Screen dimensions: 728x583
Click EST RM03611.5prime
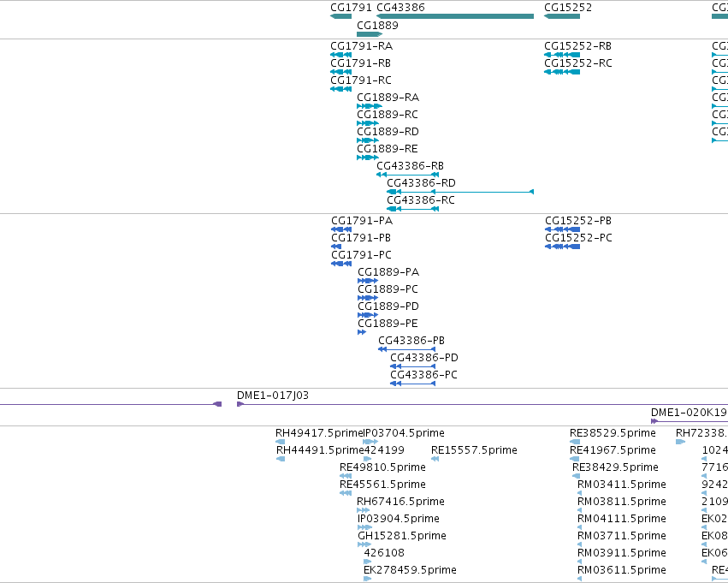tap(622, 570)
